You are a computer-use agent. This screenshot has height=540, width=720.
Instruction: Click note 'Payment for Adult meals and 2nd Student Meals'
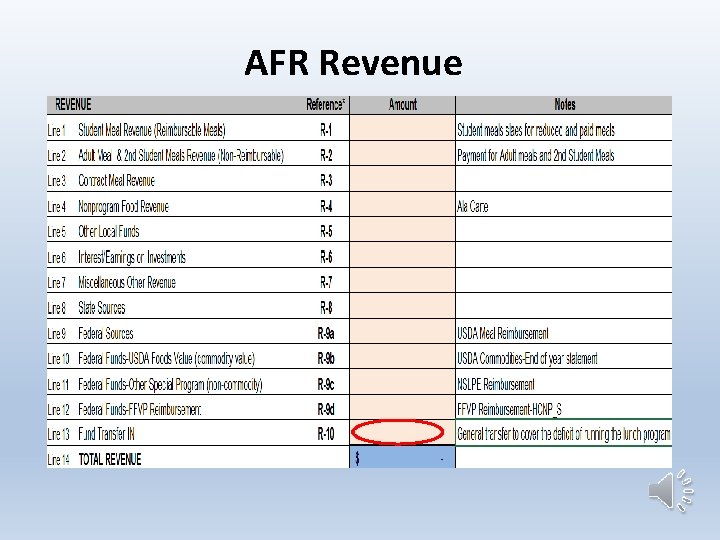click(x=535, y=156)
